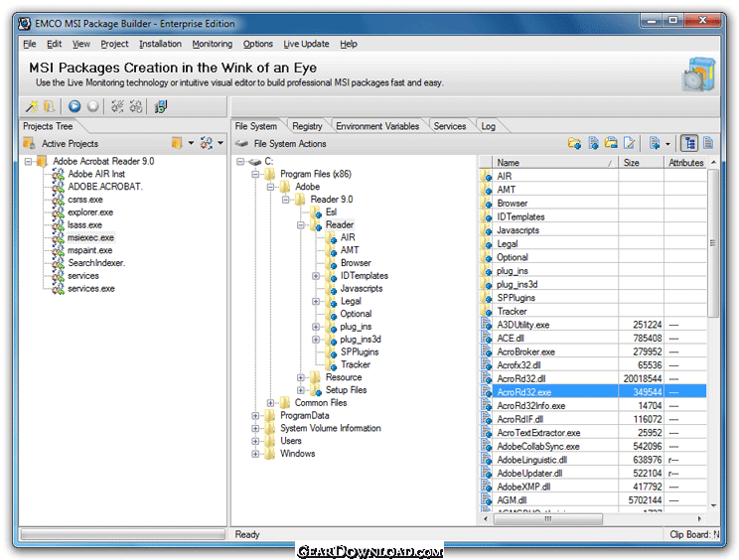Select the Setup Files folder in tree
Image resolution: width=739 pixels, height=560 pixels.
click(346, 390)
